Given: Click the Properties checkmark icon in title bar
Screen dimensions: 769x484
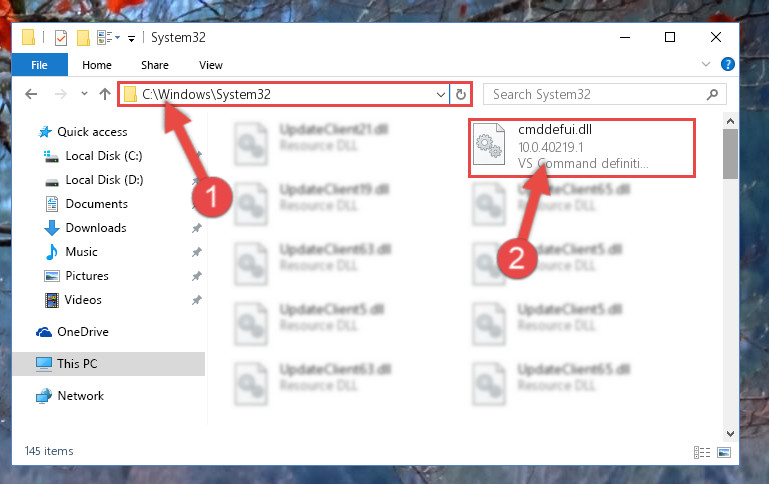Looking at the screenshot, I should point(61,38).
